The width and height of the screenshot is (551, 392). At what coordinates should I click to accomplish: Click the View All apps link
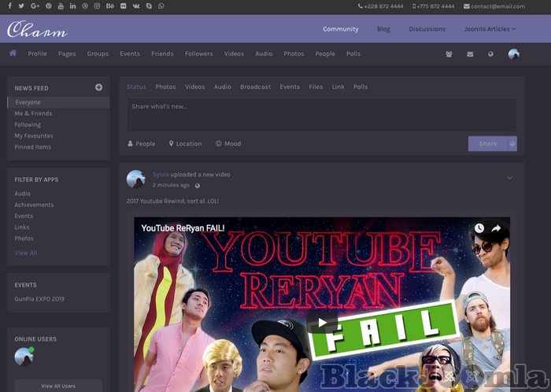tap(25, 253)
